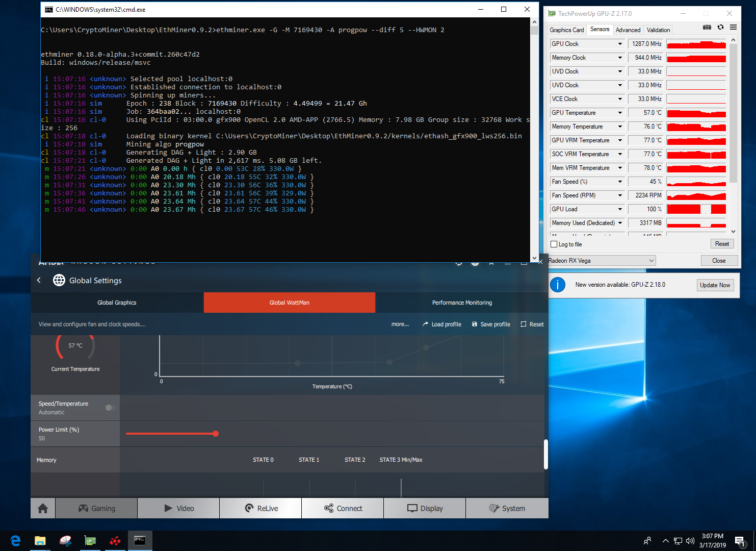The image size is (756, 551).
Task: Switch to the Validation tab in GPU-Z
Action: click(x=658, y=30)
